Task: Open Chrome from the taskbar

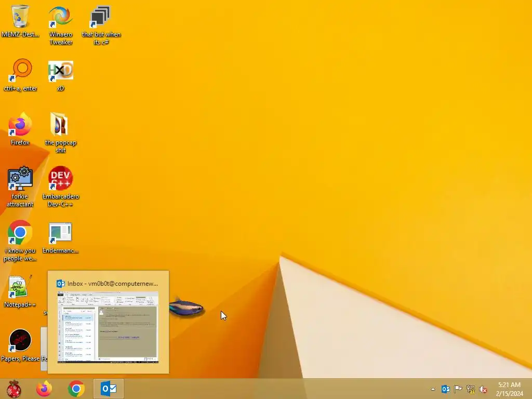Action: [x=76, y=389]
